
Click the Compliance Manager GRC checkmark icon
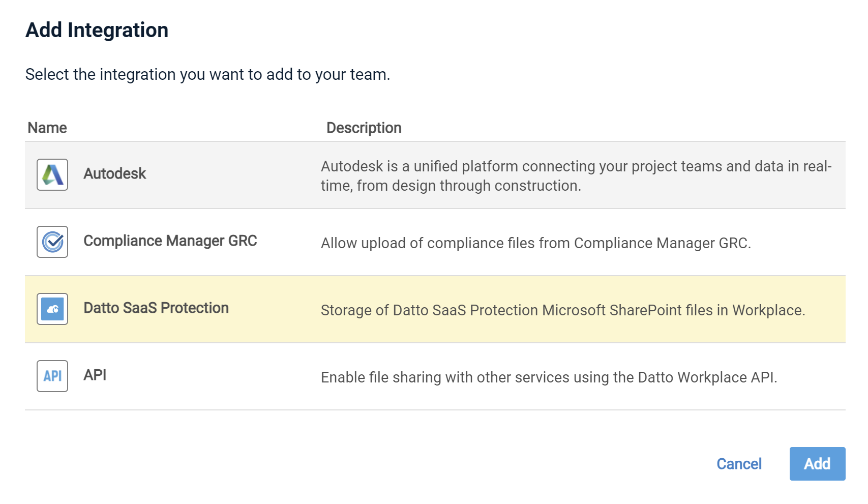click(x=52, y=242)
